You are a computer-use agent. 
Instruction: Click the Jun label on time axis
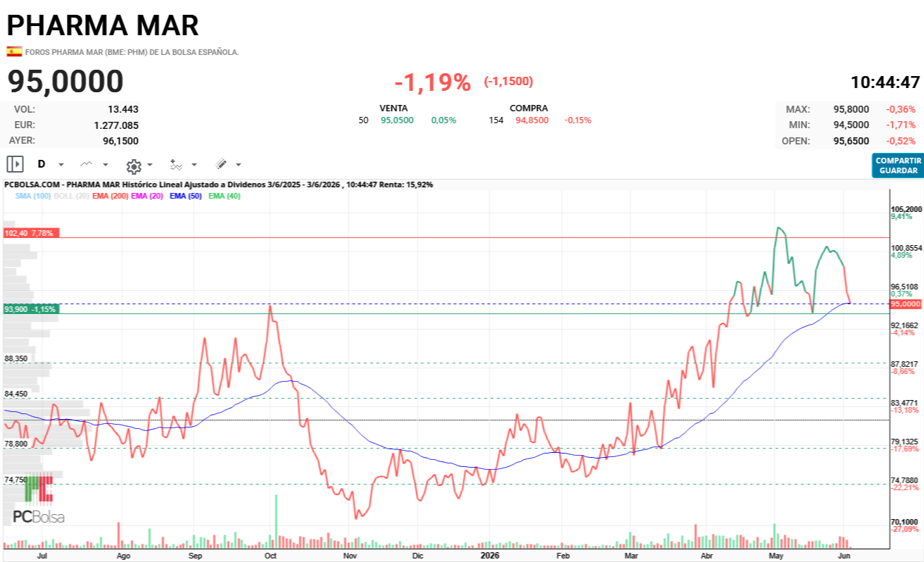point(846,556)
